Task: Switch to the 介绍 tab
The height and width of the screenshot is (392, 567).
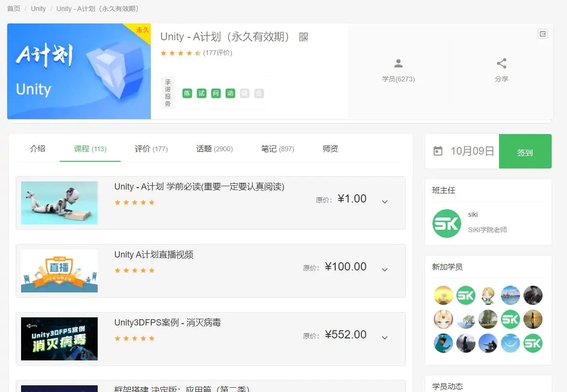Action: coord(38,148)
